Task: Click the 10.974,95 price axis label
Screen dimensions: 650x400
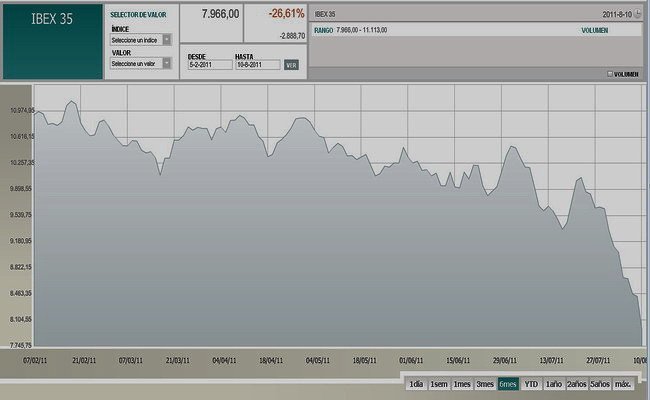Action: (x=22, y=110)
